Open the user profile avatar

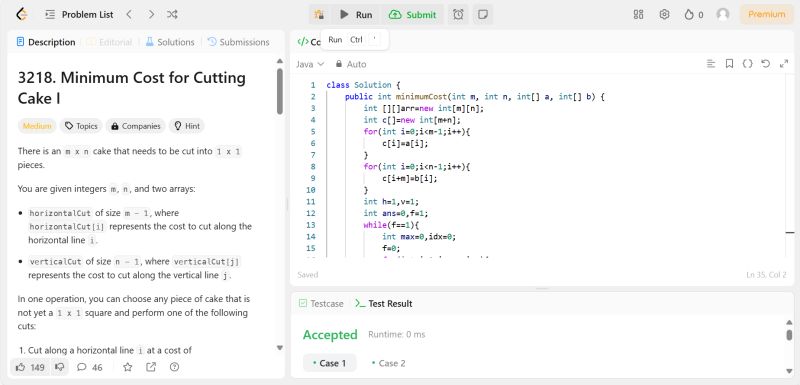(722, 14)
